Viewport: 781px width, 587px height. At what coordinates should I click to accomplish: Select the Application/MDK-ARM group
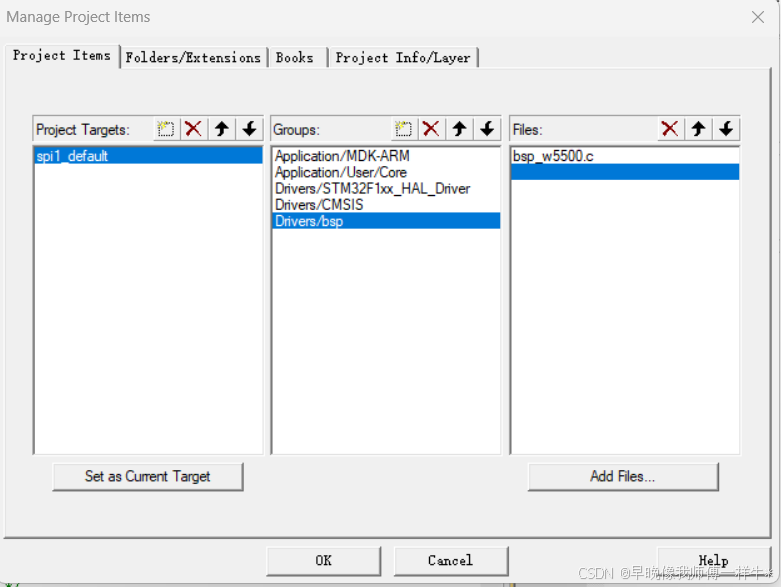[387, 156]
